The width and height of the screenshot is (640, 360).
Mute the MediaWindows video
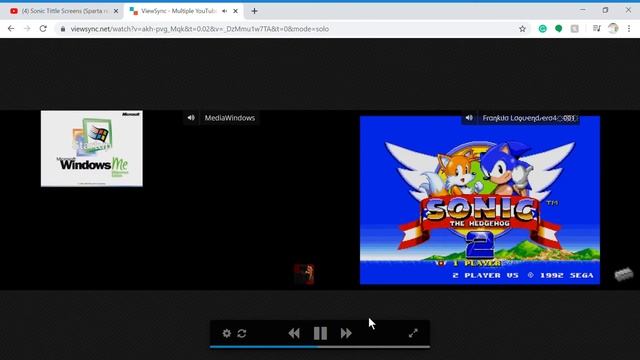coord(191,118)
